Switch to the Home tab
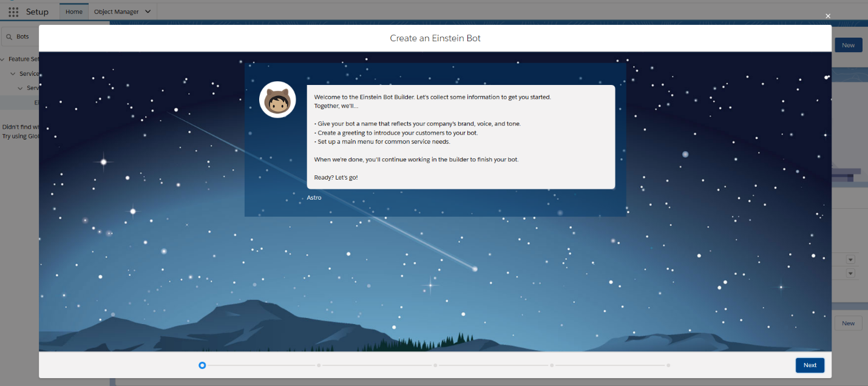 click(74, 12)
